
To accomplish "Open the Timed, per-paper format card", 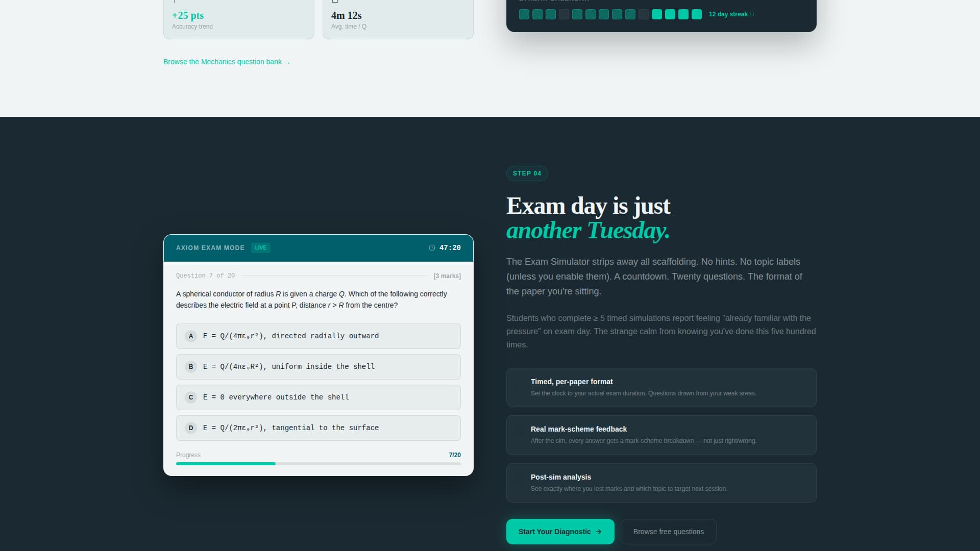I will (x=661, y=387).
